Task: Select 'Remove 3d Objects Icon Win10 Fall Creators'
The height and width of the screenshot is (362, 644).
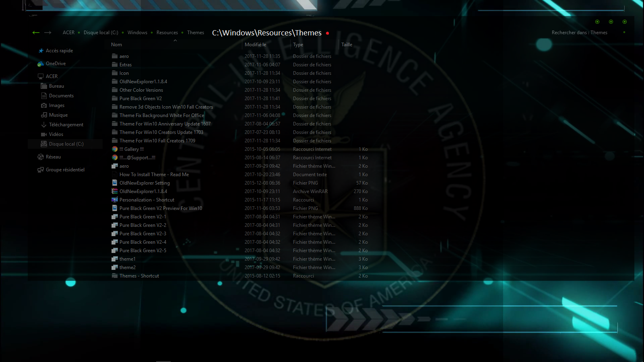Action: tap(166, 107)
